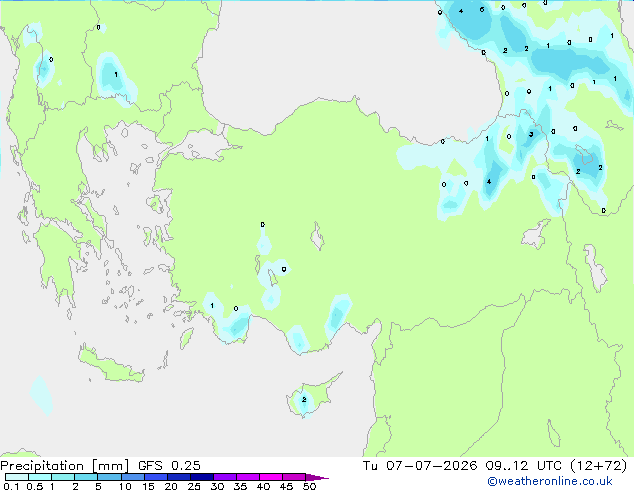This screenshot has width=634, height=490.
Task: Click the '35' legend scale label
Action: (240, 486)
